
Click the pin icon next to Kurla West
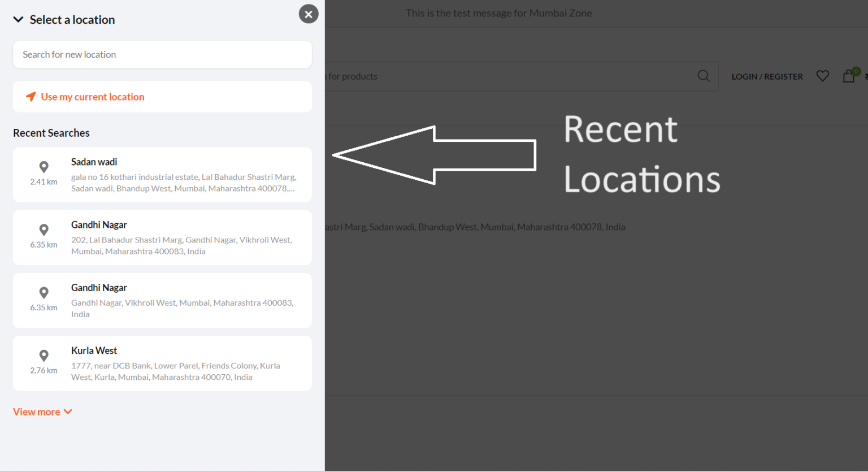pos(44,356)
